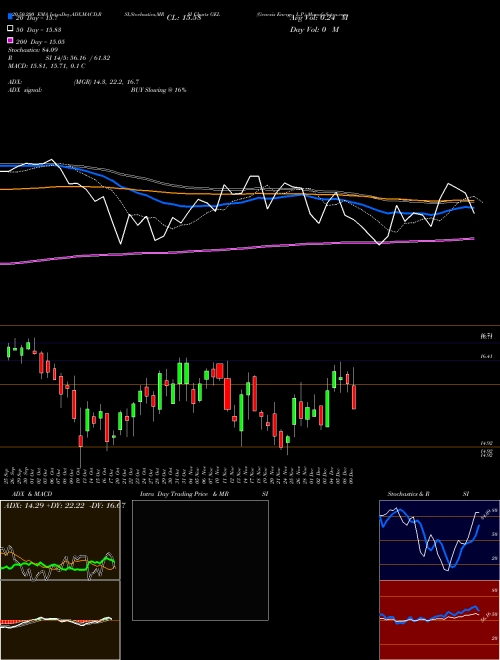Open the ADX line chart panel

(x=60, y=540)
